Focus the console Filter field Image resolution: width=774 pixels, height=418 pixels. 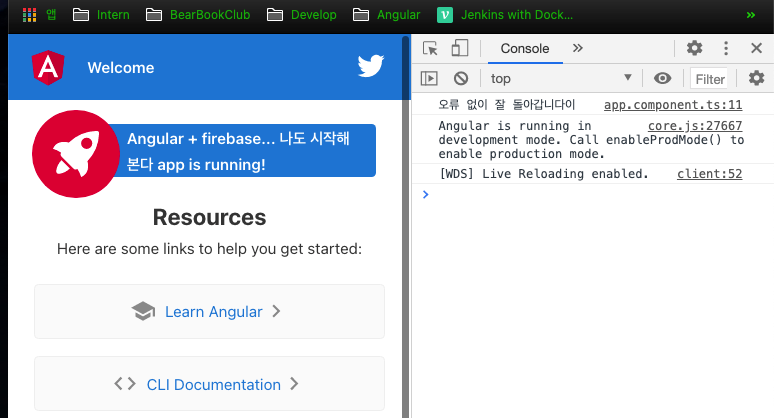point(709,79)
